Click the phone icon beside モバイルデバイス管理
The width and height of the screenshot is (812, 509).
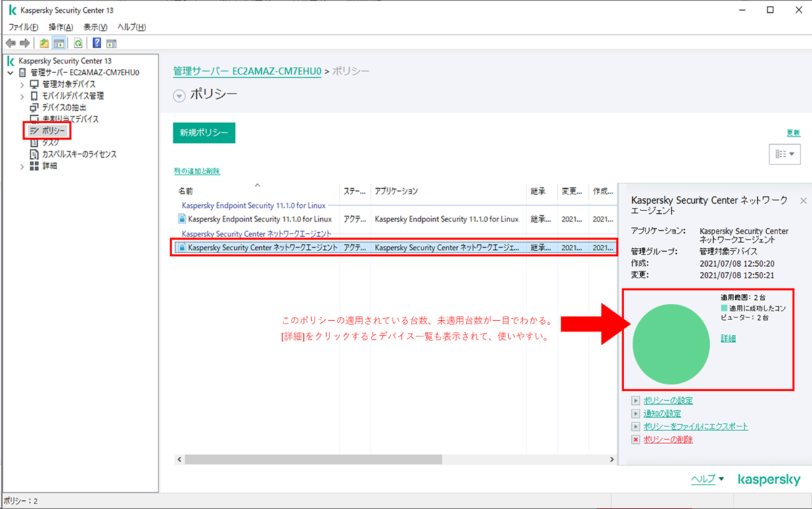(x=35, y=95)
